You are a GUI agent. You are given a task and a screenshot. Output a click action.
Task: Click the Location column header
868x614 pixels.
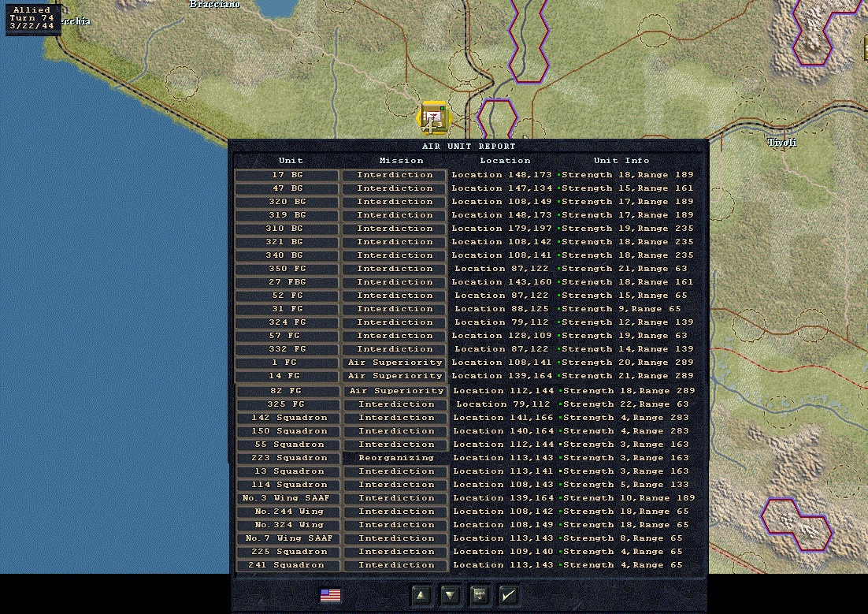tap(506, 161)
